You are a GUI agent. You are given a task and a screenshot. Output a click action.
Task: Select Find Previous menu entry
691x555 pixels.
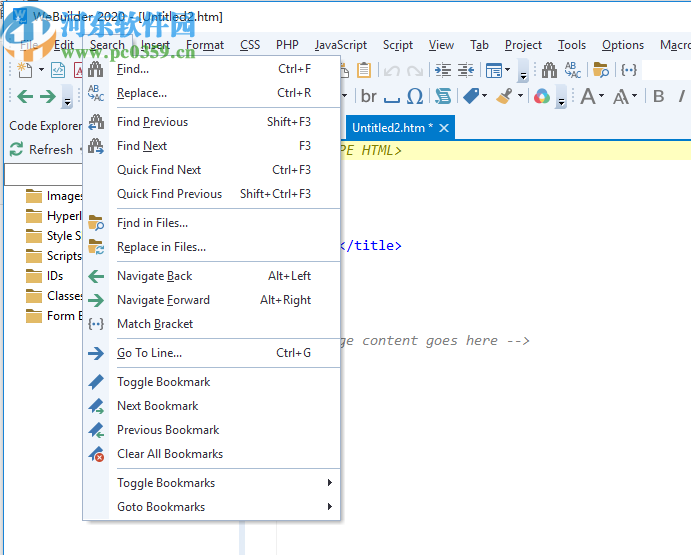(x=212, y=122)
